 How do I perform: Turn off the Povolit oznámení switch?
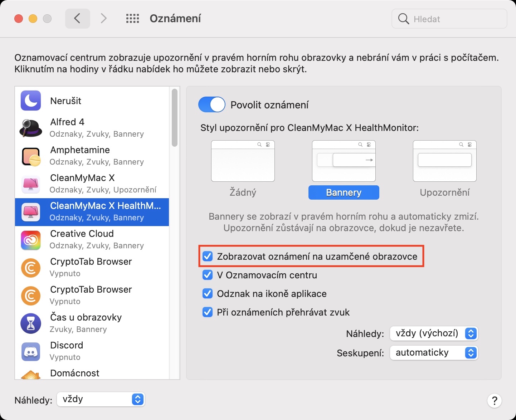pos(211,105)
